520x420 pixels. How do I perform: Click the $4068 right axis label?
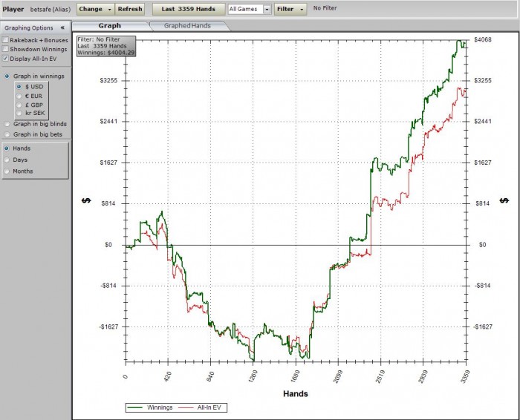(483, 40)
